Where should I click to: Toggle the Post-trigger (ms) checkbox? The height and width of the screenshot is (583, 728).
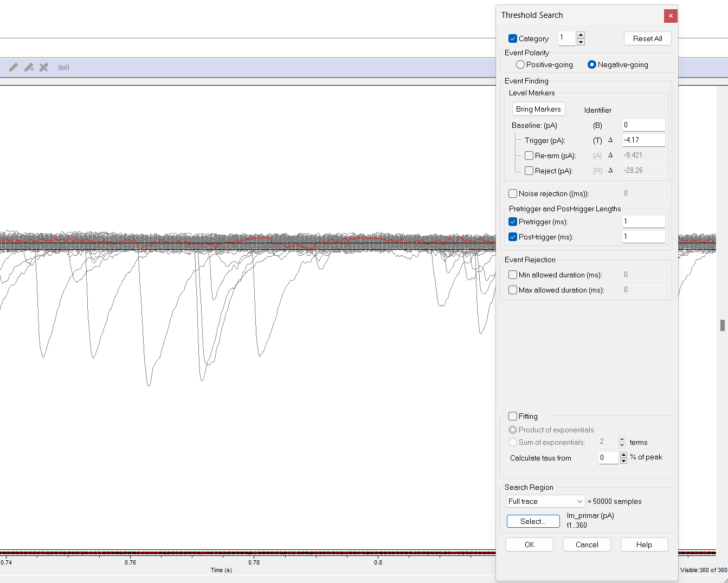tap(513, 237)
